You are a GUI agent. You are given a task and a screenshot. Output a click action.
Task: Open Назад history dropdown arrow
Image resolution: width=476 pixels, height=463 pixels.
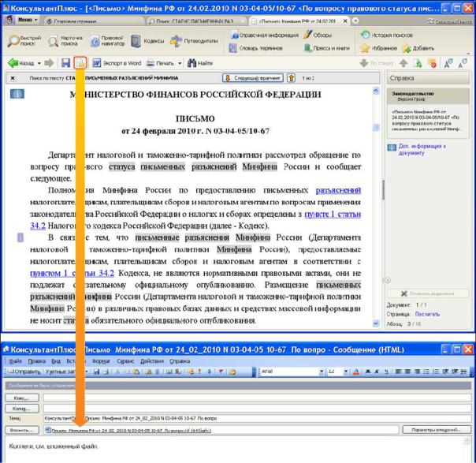pos(39,63)
